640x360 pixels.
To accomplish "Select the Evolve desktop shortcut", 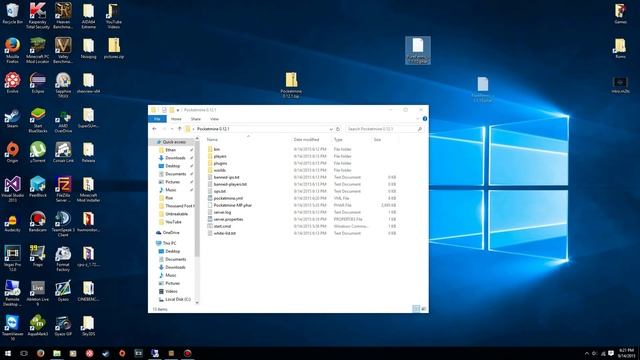I will point(12,83).
